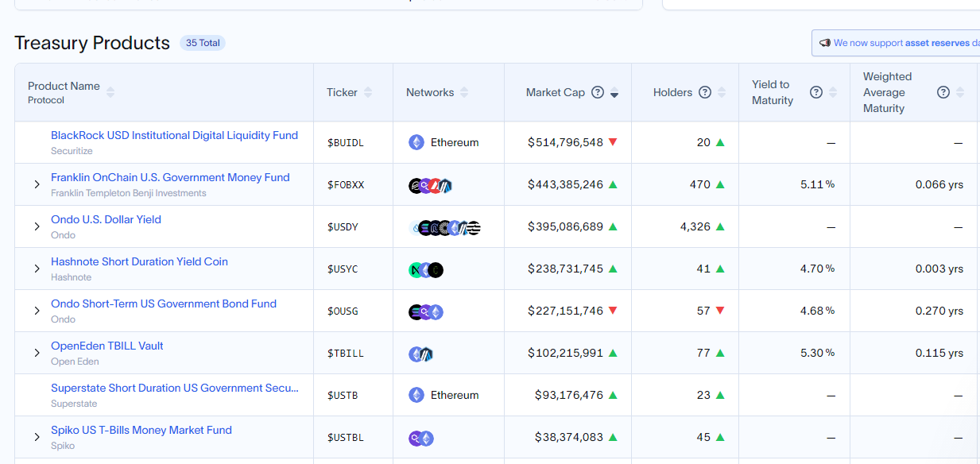This screenshot has width=980, height=464.
Task: Toggle the Market Cap sort arrow
Action: (614, 93)
